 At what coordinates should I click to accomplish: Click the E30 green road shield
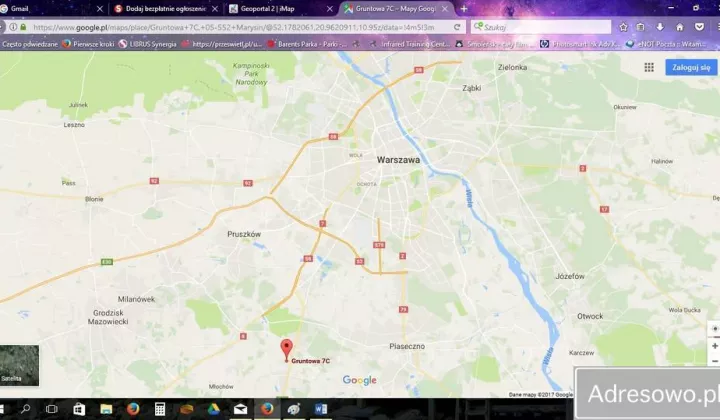pos(107,262)
